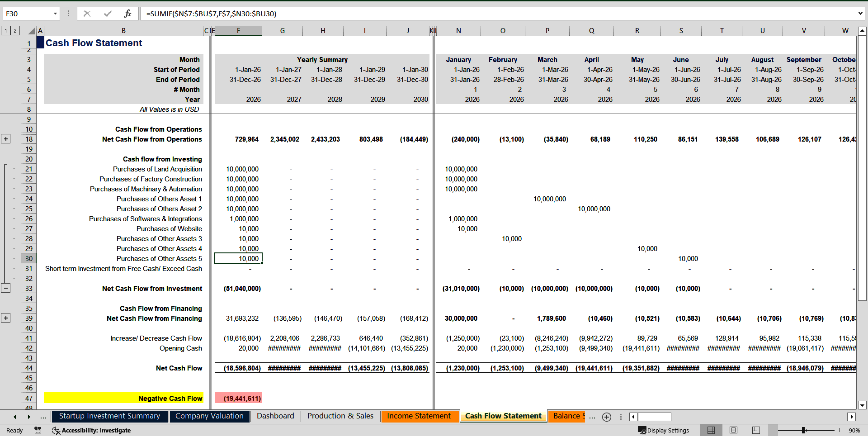Click the horizontal scrollbar thumb
868x437 pixels.
[654, 417]
